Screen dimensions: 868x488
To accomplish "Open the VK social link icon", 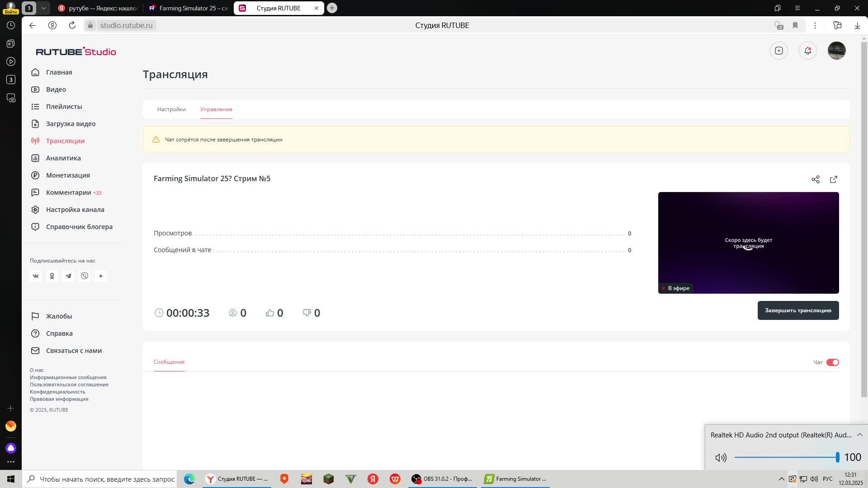I will (36, 276).
